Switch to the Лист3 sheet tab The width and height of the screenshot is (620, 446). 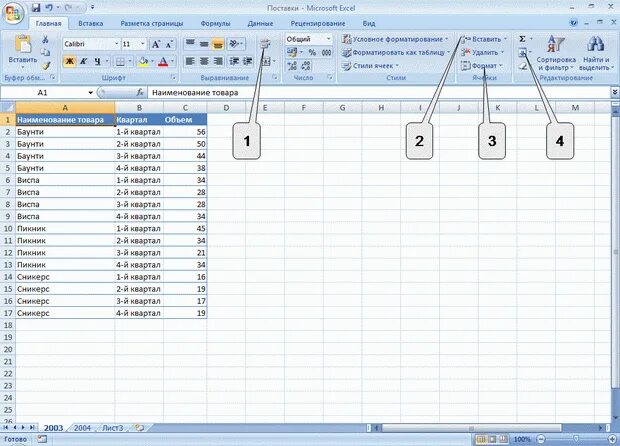[x=113, y=428]
